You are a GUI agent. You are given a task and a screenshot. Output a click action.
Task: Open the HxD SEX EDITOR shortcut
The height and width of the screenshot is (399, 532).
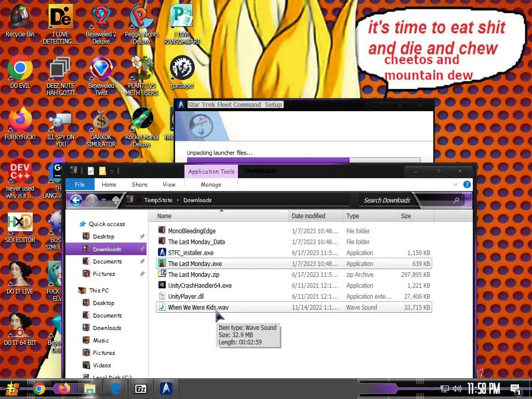[x=20, y=227]
